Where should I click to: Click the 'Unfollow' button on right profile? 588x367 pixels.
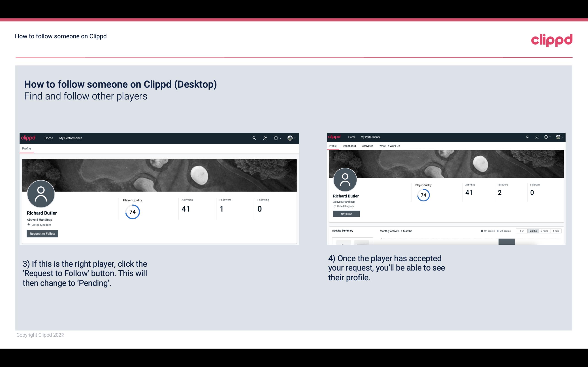(346, 214)
